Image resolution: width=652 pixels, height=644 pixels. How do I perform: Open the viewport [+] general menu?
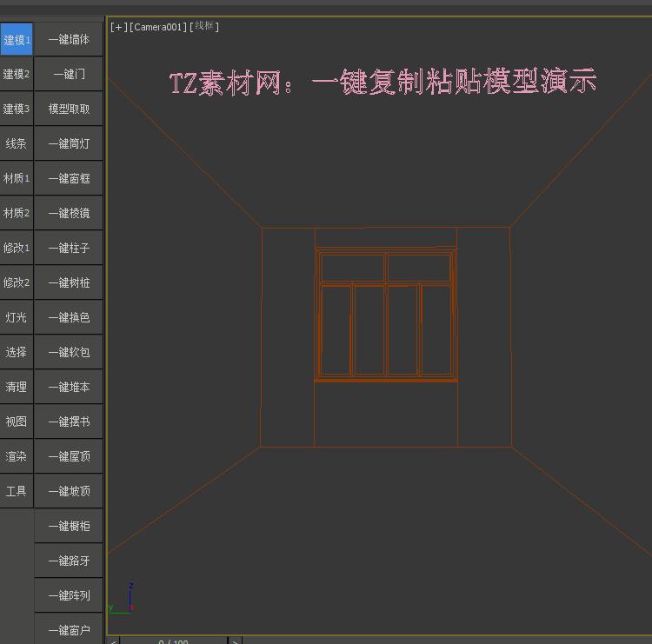point(119,27)
